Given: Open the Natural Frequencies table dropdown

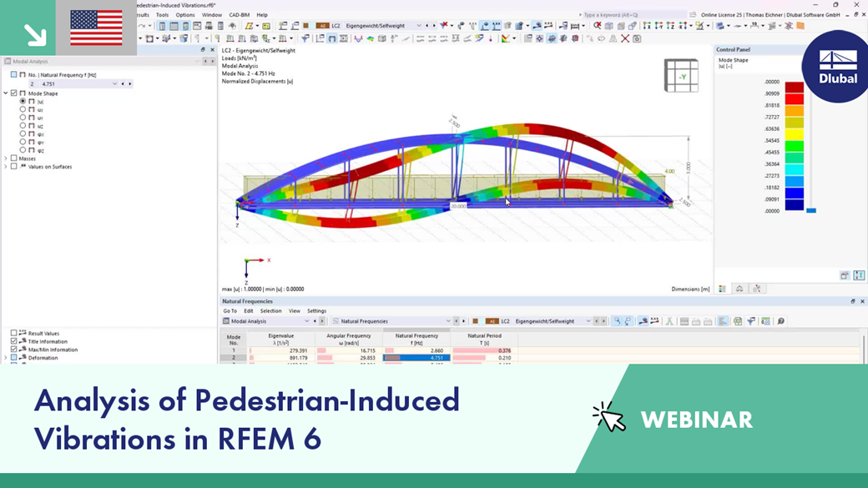Looking at the screenshot, I should pyautogui.click(x=448, y=321).
